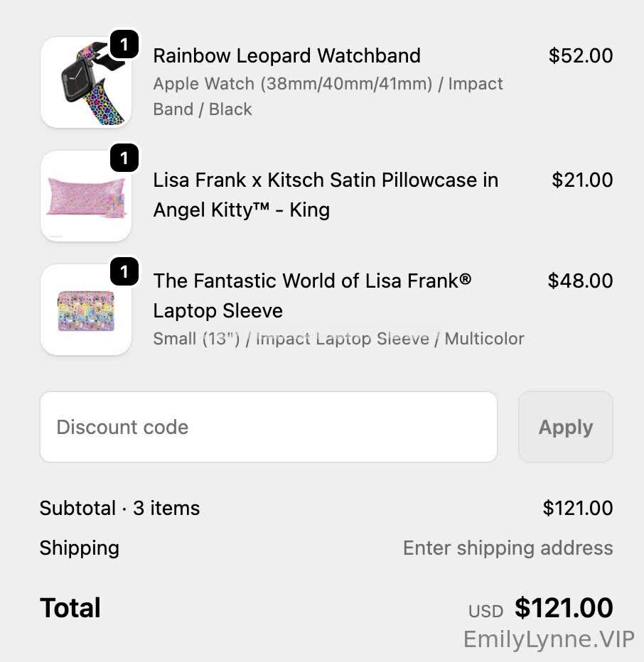The height and width of the screenshot is (662, 644).
Task: Click the quantity badge on the watchband image
Action: click(x=124, y=45)
